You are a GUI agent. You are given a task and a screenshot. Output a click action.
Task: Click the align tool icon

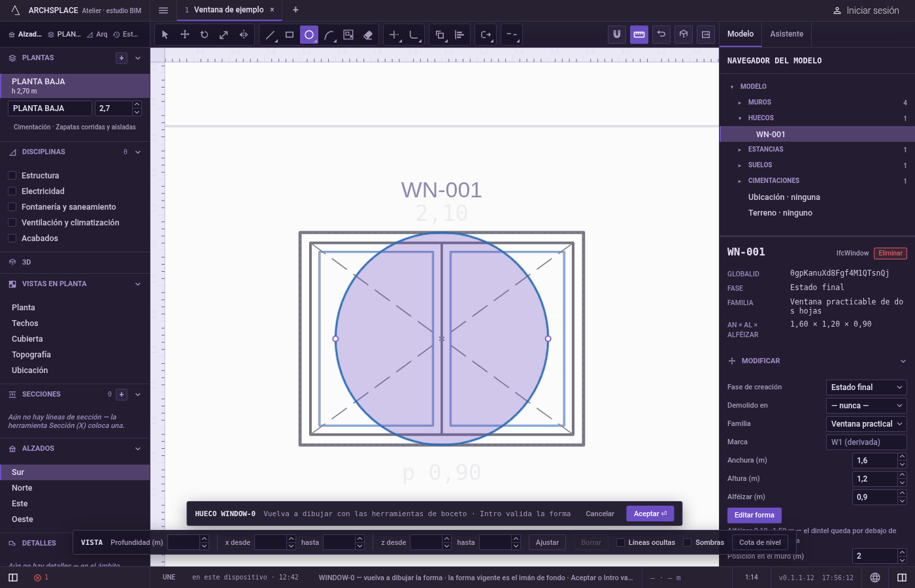point(459,35)
